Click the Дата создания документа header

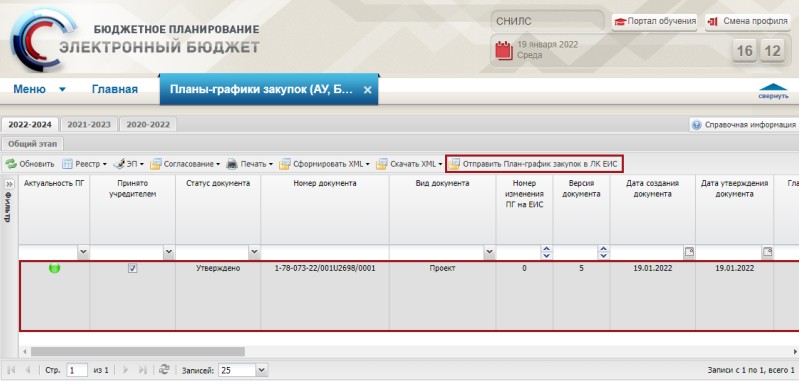click(653, 210)
